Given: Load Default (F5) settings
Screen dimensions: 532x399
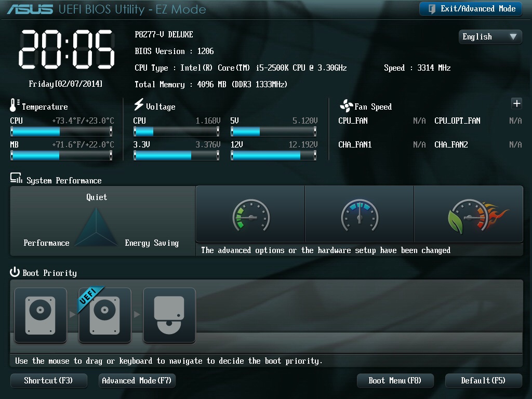Looking at the screenshot, I should click(483, 381).
